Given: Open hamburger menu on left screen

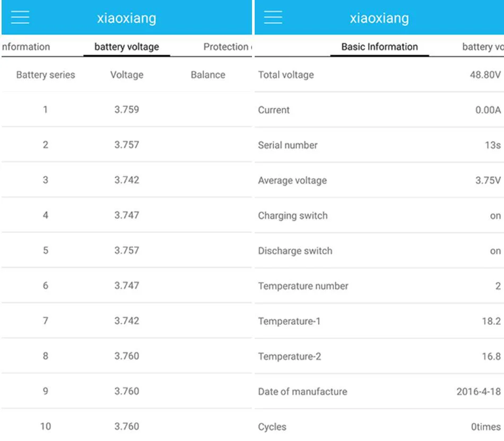Looking at the screenshot, I should (20, 18).
